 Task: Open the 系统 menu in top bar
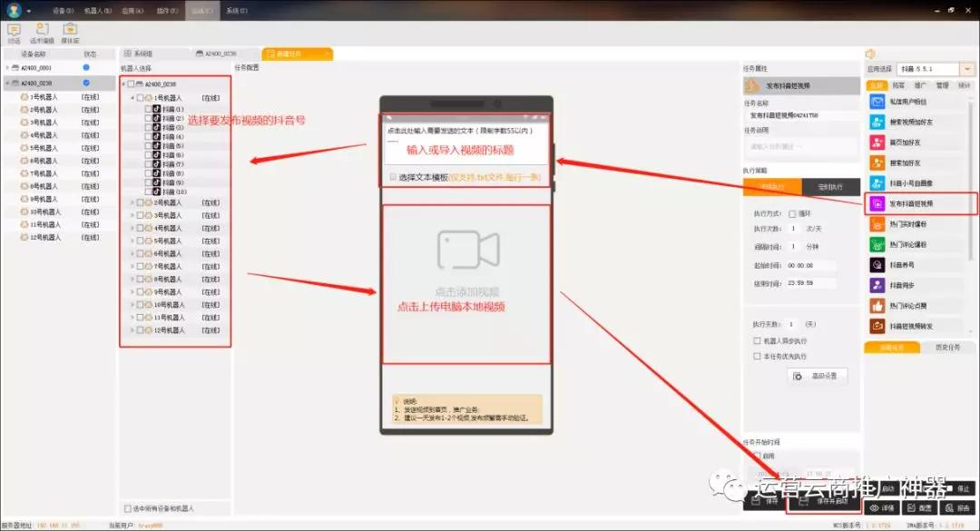coord(237,11)
